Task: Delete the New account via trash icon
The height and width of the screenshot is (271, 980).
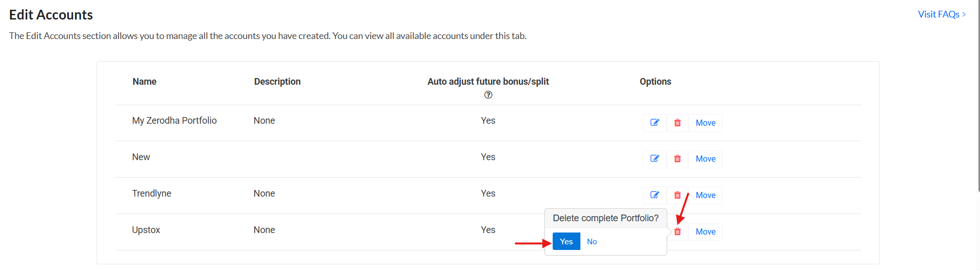Action: [677, 159]
